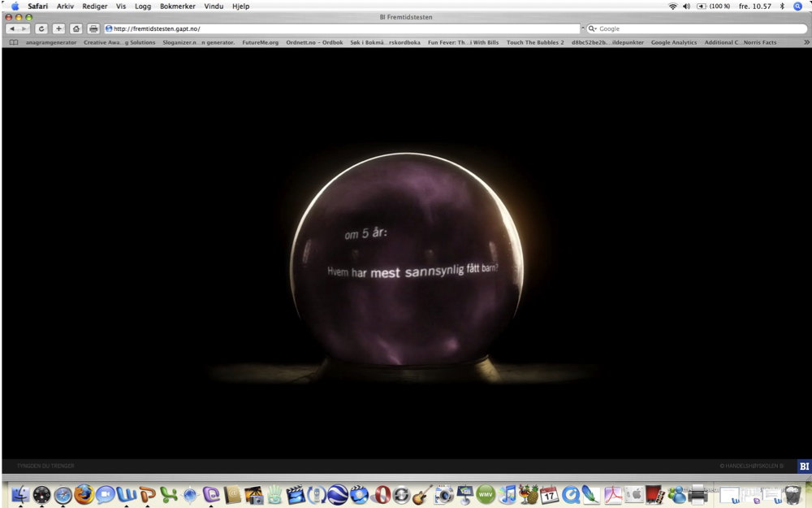Viewport: 812px width, 508px height.
Task: Open the Hjelp menu
Action: tap(241, 7)
